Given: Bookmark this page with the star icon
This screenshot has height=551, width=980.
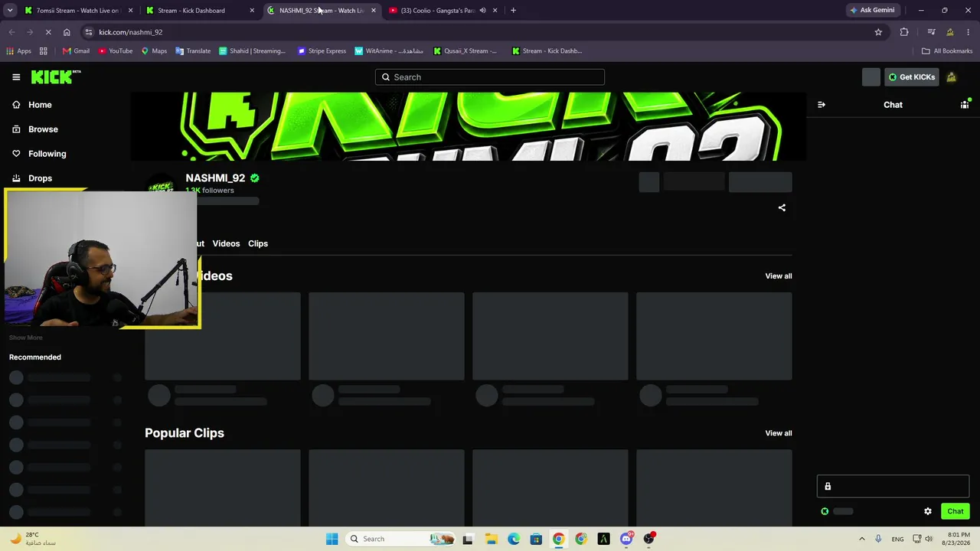Looking at the screenshot, I should point(878,32).
